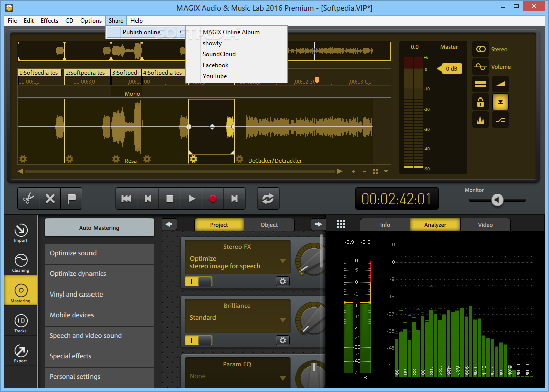Switch to the Analyzer tab

(x=435, y=225)
